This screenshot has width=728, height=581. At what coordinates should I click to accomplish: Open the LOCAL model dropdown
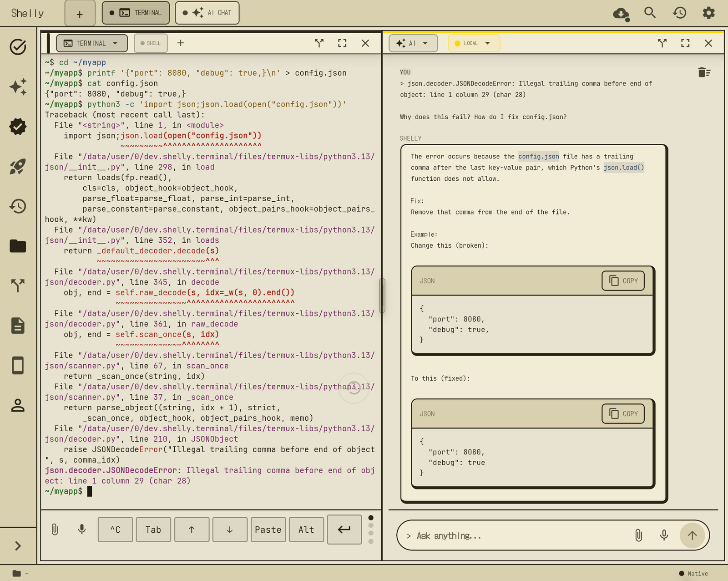474,43
